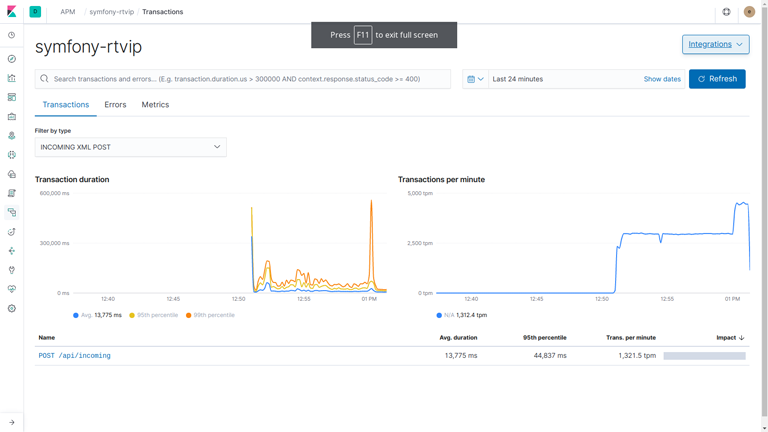Click the Refresh button
Image resolution: width=768 pixels, height=432 pixels.
717,79
